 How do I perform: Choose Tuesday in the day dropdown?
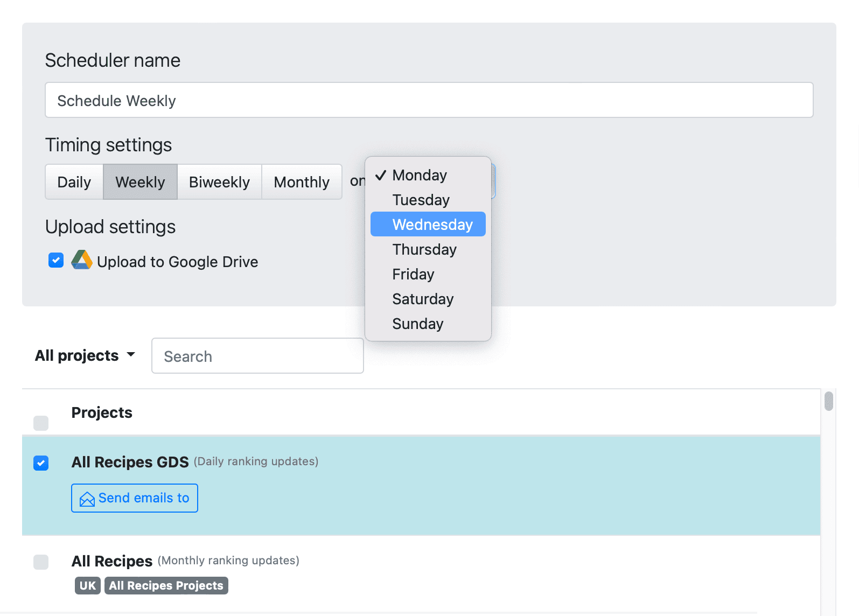[x=428, y=200]
